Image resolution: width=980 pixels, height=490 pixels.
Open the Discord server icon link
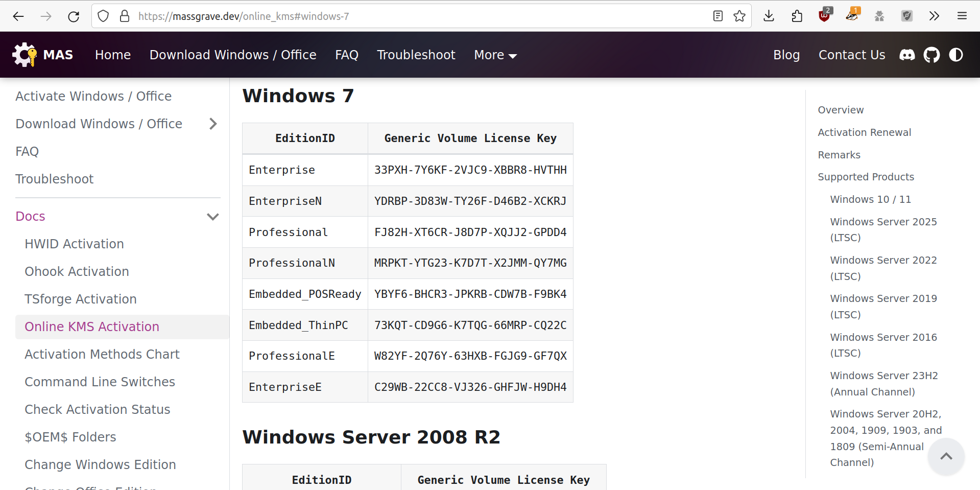click(x=907, y=55)
